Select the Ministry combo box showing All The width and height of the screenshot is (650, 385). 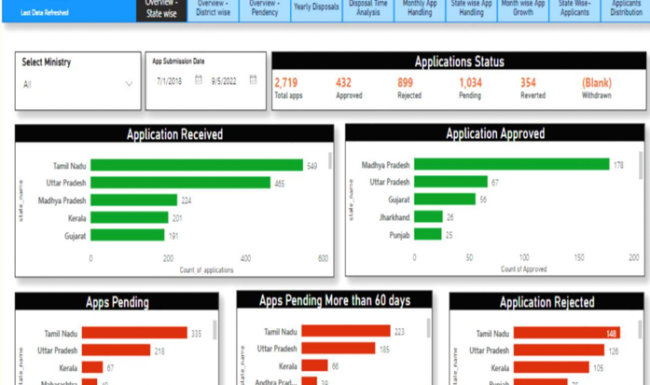(x=78, y=85)
